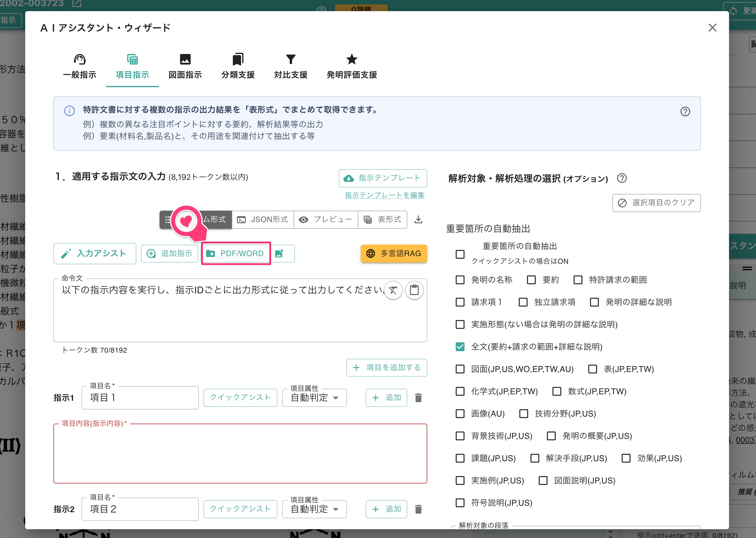Check the 要約 checkbox
The width and height of the screenshot is (756, 538).
coord(531,280)
